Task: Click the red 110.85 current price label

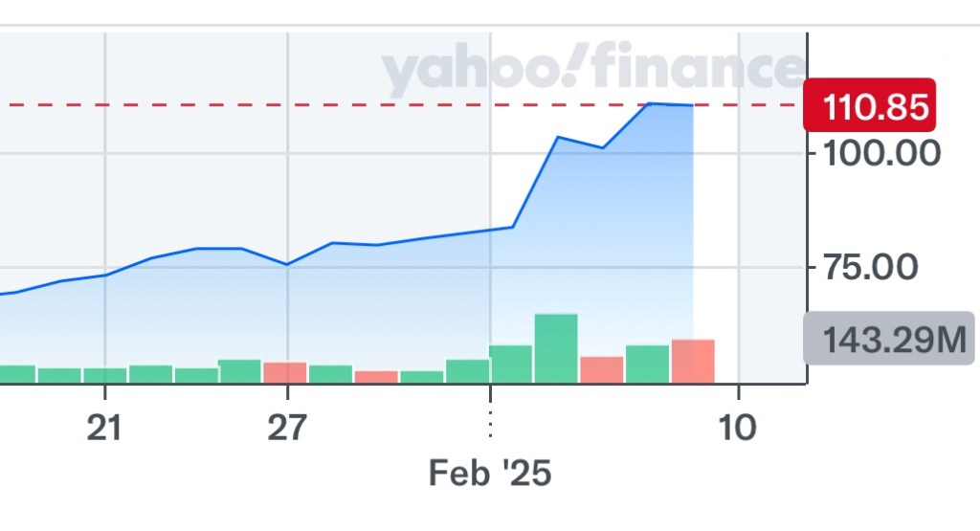Action: pyautogui.click(x=871, y=105)
